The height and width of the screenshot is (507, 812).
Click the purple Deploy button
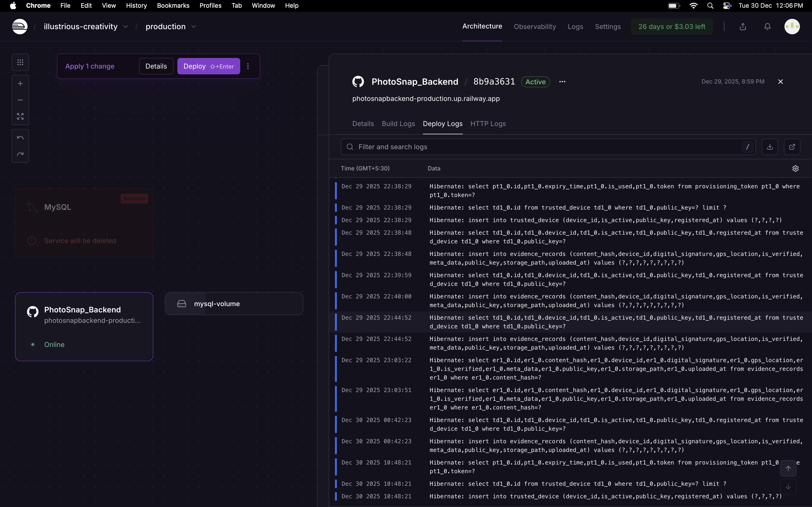coord(208,66)
